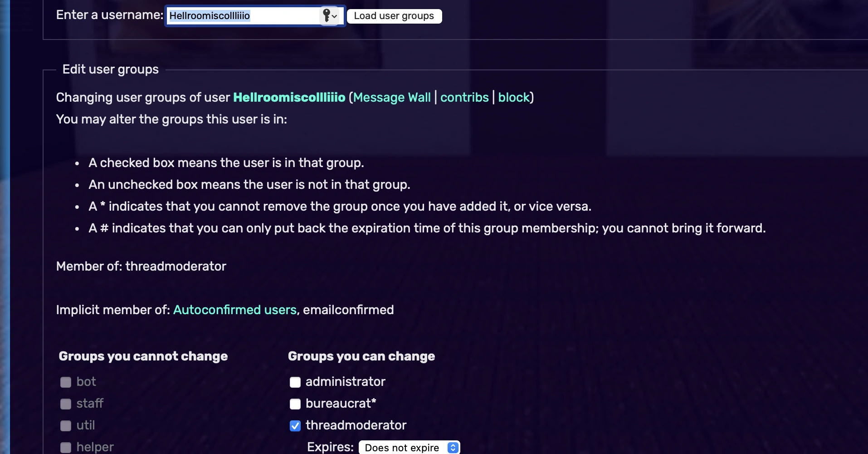Click the disabled bot checkbox
This screenshot has width=868, height=454.
pos(66,382)
